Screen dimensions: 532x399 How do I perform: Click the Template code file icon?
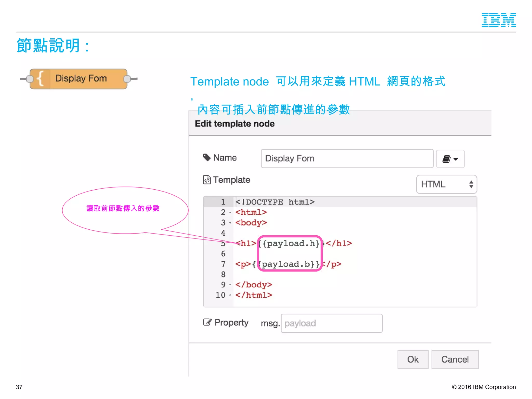207,180
